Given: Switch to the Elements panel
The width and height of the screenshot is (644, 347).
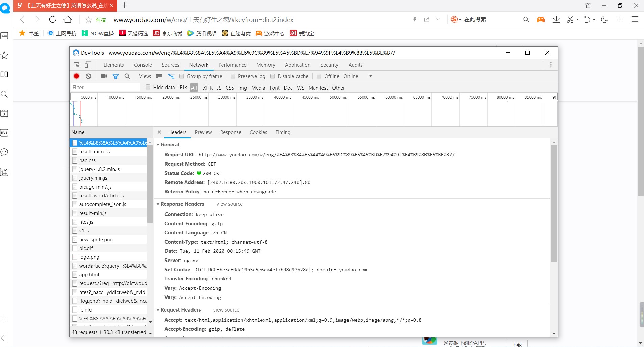Looking at the screenshot, I should click(x=113, y=65).
